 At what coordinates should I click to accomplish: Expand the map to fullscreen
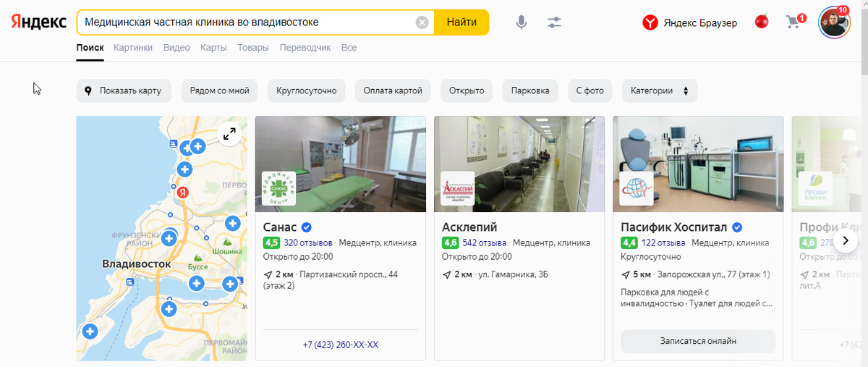pyautogui.click(x=229, y=134)
